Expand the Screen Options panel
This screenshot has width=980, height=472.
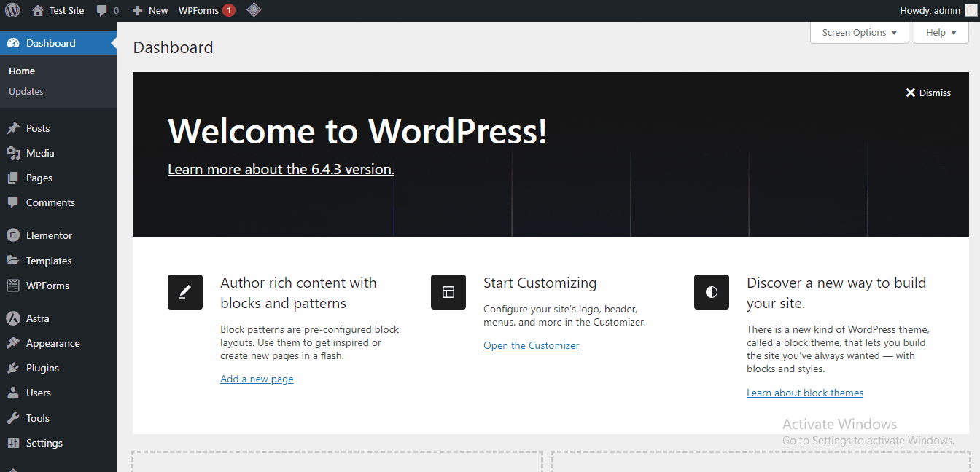tap(859, 32)
